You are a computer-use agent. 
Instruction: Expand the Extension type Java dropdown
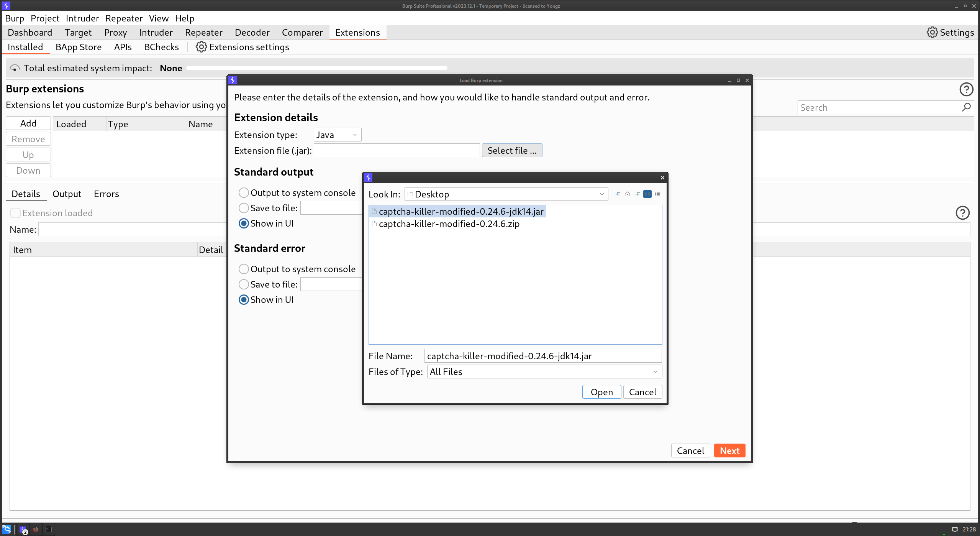pyautogui.click(x=337, y=135)
